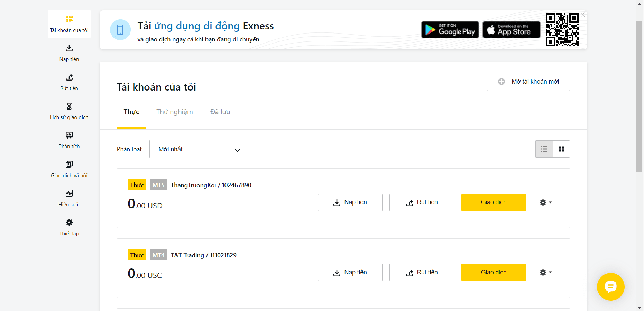Switch to the Thử nghiệm tab

[175, 112]
